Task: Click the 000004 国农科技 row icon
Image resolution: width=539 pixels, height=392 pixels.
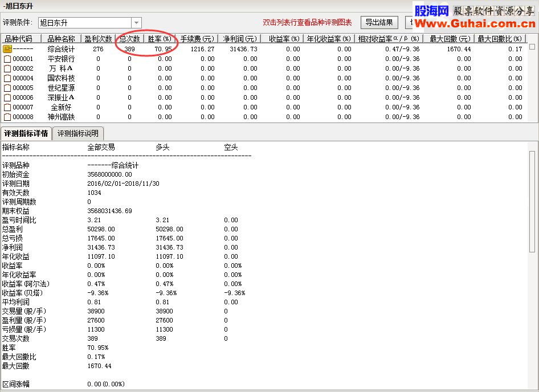Action: coord(7,78)
